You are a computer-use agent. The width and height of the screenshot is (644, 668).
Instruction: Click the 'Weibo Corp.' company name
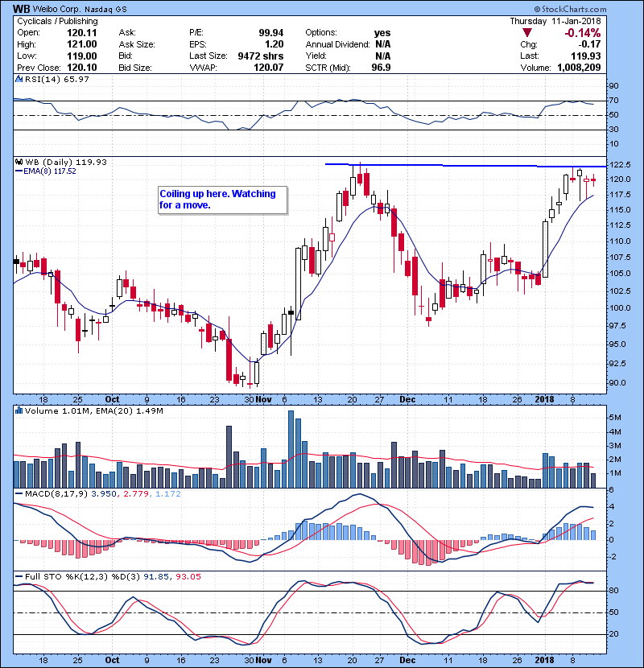click(56, 10)
